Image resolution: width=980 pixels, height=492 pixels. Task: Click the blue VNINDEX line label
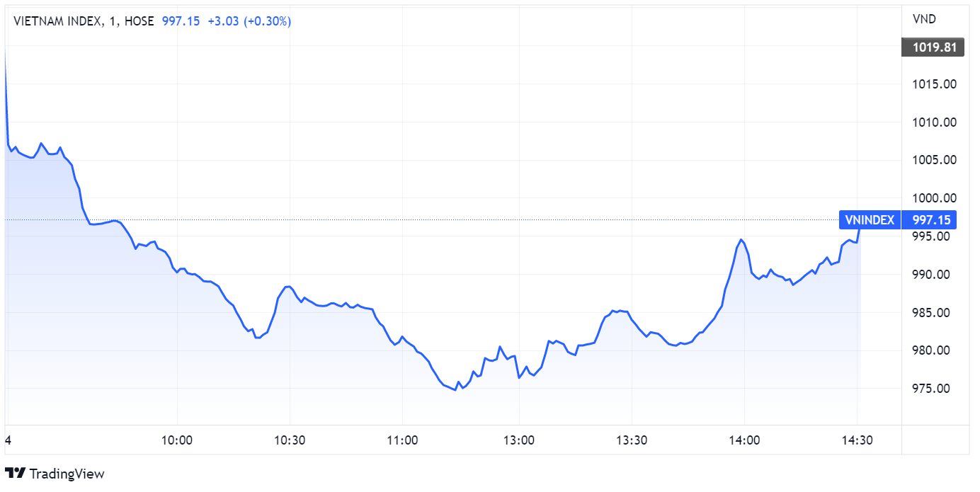[x=869, y=220]
